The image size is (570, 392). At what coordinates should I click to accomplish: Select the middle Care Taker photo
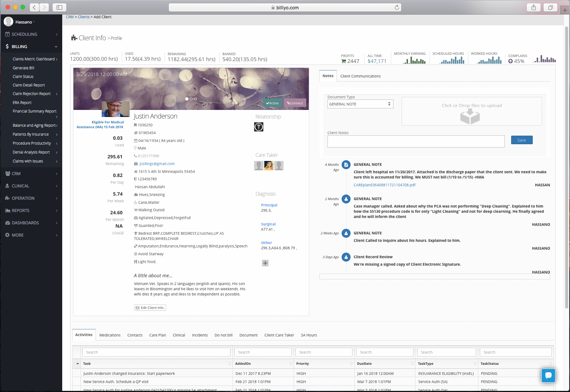[269, 165]
